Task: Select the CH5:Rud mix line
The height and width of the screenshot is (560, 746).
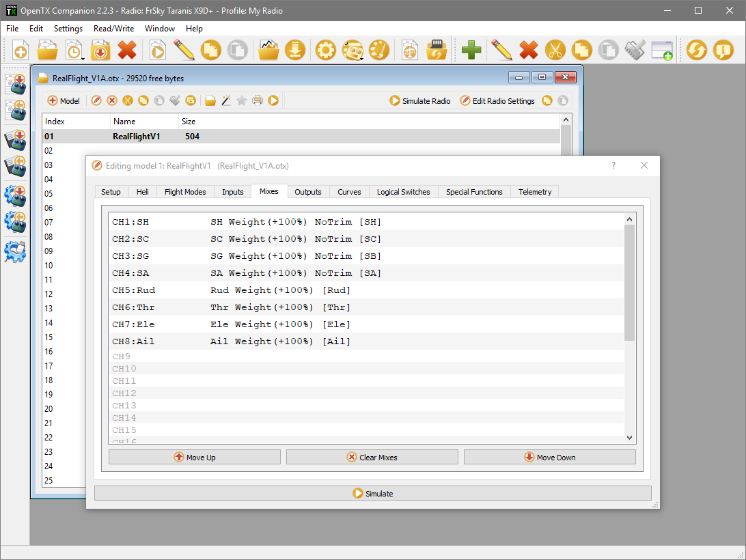Action: point(366,290)
